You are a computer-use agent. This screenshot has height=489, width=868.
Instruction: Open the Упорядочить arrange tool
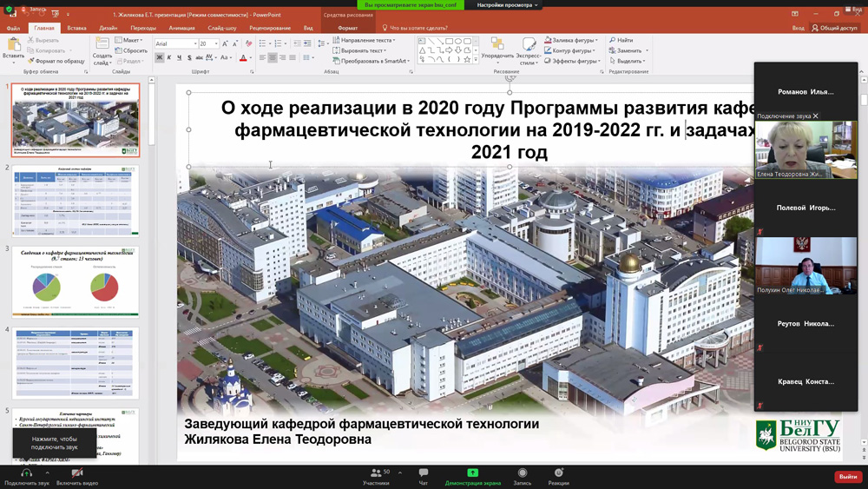497,50
